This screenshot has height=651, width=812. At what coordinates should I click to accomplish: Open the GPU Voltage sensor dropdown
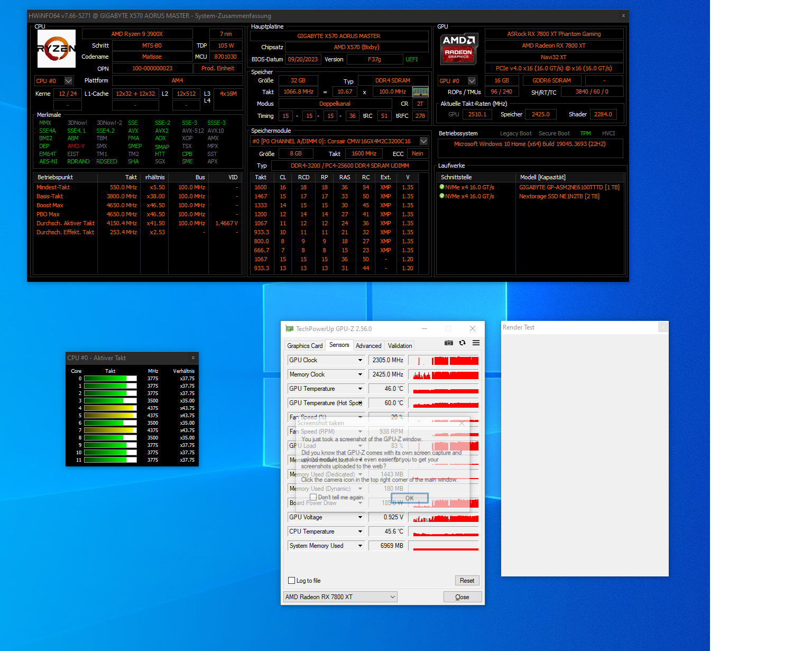(x=360, y=517)
